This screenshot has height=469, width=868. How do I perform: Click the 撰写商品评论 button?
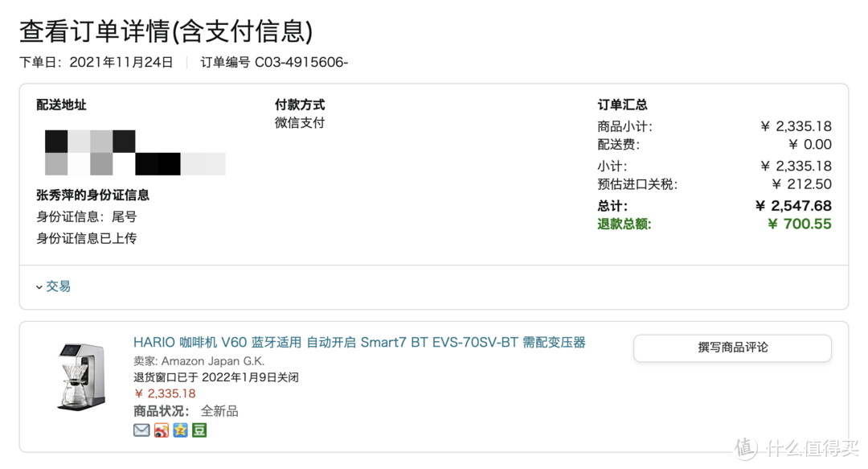click(732, 348)
